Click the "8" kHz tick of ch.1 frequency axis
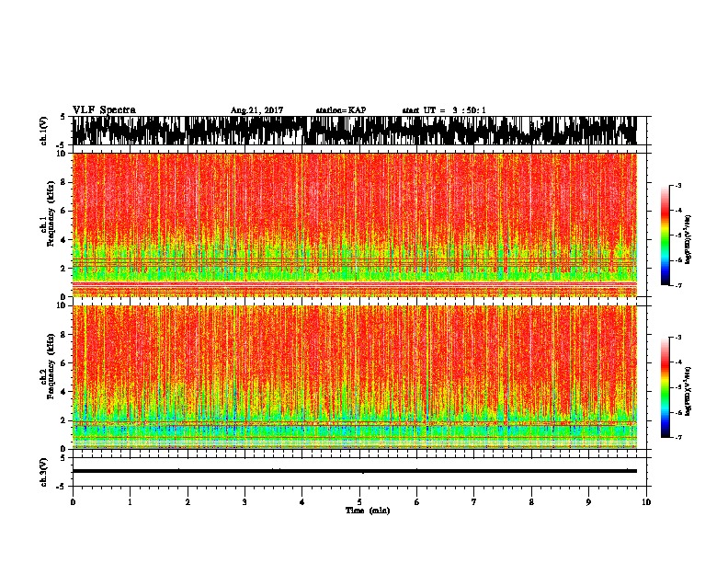 (x=65, y=182)
